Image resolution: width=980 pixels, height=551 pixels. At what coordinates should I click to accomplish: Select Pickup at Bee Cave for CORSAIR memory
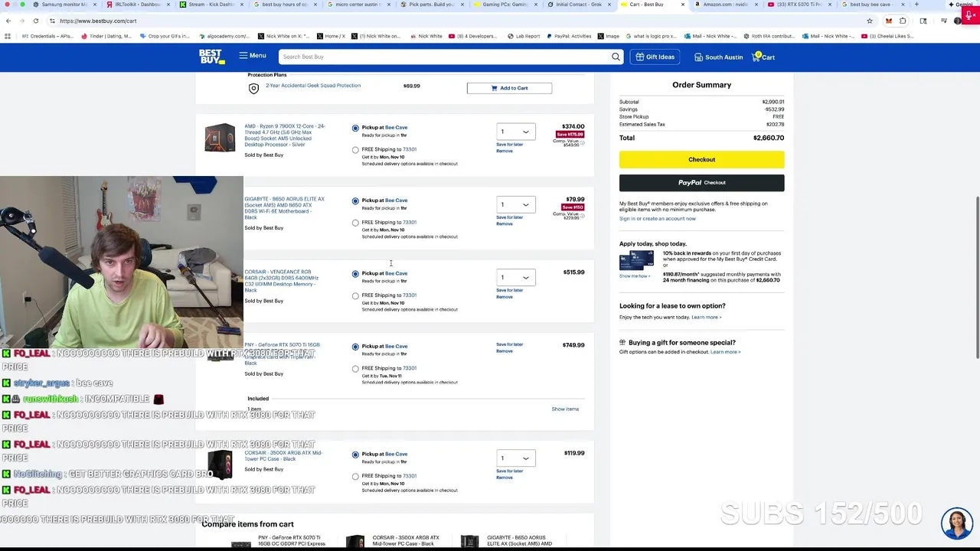355,273
